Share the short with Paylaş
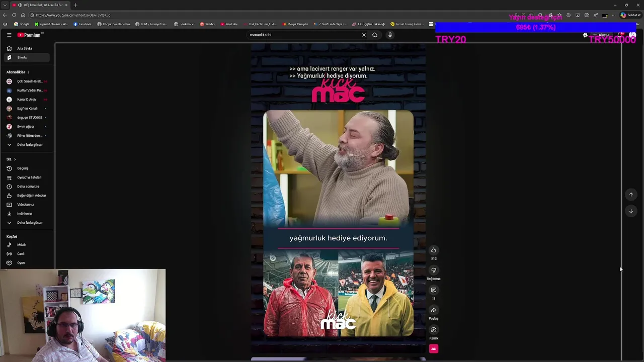 (434, 310)
